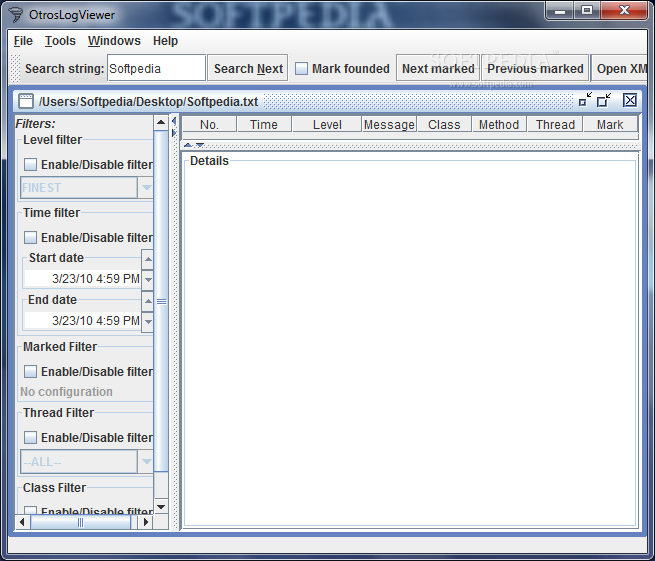
Task: Click the Method column header
Action: coord(499,124)
